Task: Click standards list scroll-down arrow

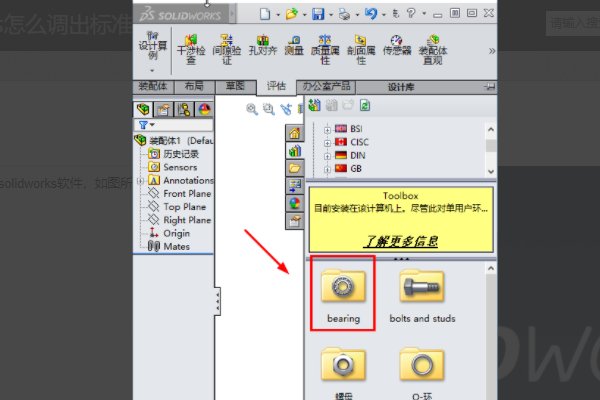Action: (491, 171)
